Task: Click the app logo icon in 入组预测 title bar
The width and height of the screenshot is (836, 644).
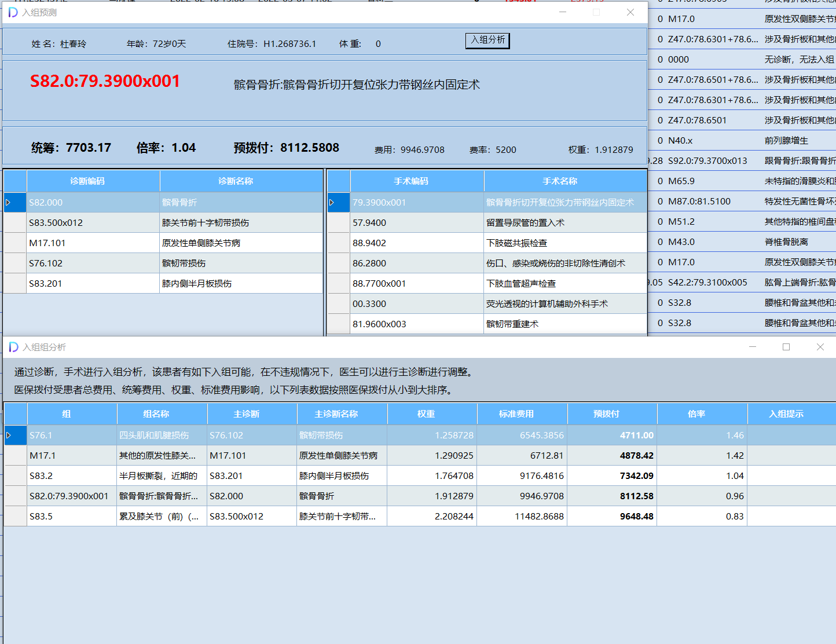Action: click(x=12, y=12)
